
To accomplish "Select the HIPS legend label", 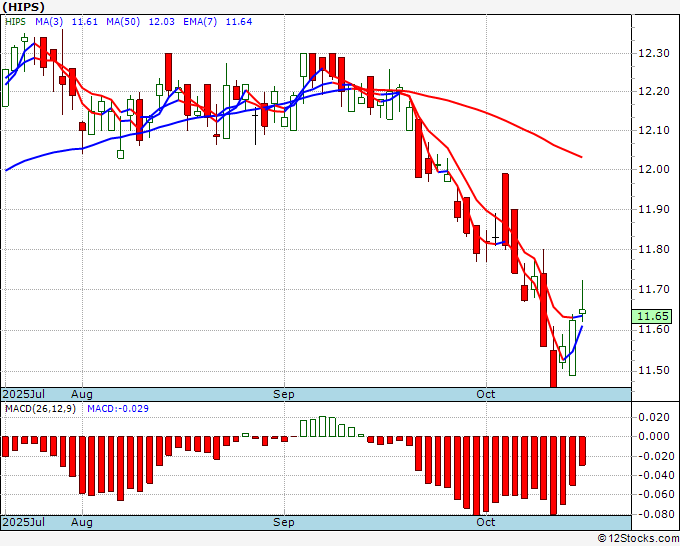I will (15, 22).
